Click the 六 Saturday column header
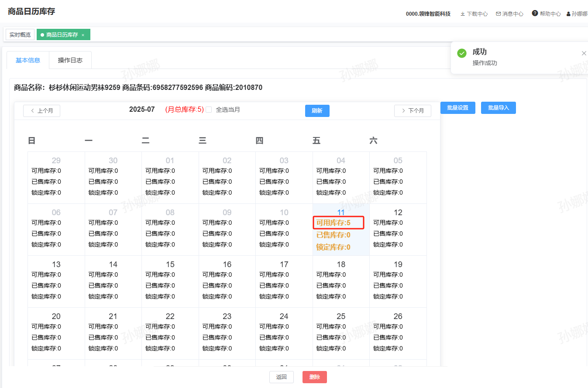Screen dimensions: 588x388 (374, 141)
